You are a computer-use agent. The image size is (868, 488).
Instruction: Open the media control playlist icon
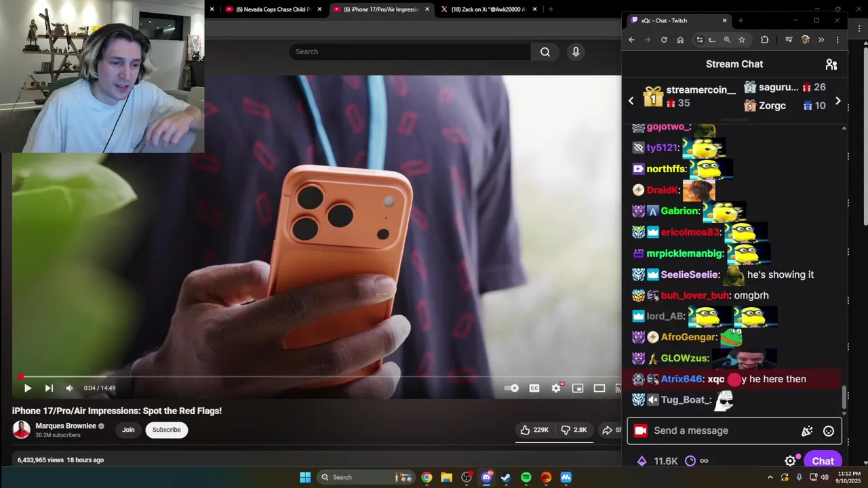pos(789,40)
